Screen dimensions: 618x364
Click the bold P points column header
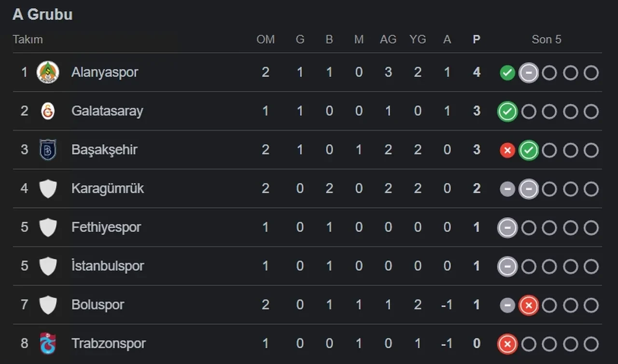(477, 40)
